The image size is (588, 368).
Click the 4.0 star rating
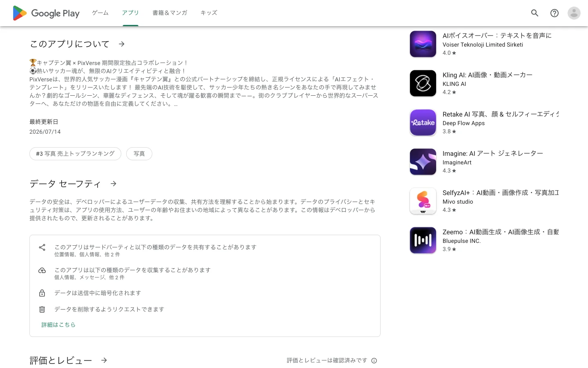(449, 53)
